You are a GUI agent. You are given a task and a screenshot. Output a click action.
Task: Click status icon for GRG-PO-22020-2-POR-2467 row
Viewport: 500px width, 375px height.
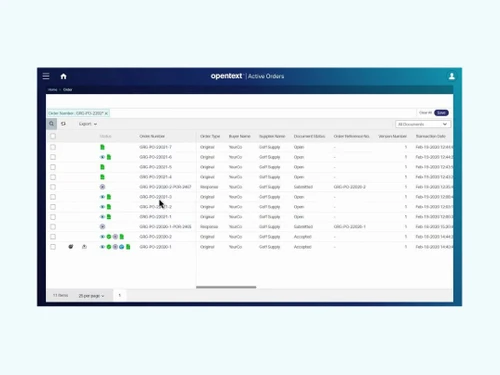(102, 187)
